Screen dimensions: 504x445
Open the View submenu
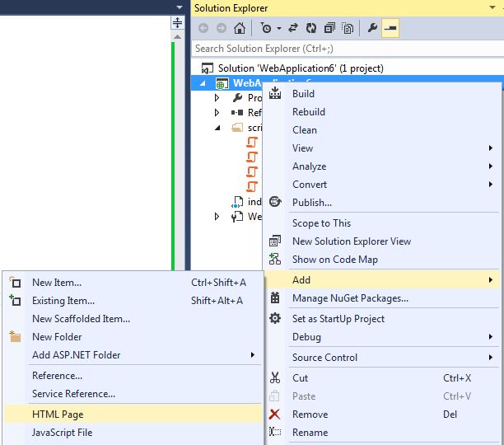[382, 148]
